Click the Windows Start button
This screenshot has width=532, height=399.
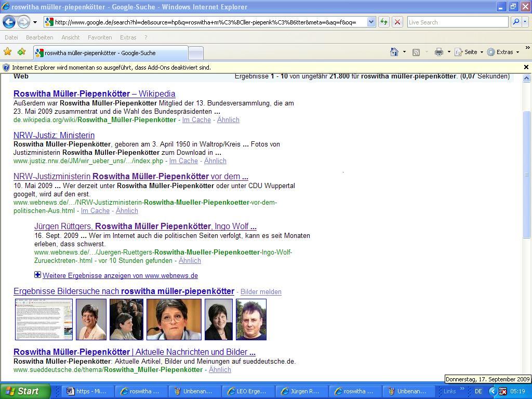25,391
